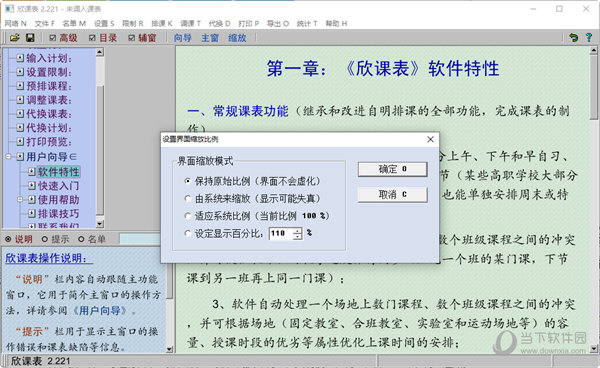Screen dimensions: 600x368
Task: Click the 确定 O button
Action: click(x=392, y=169)
